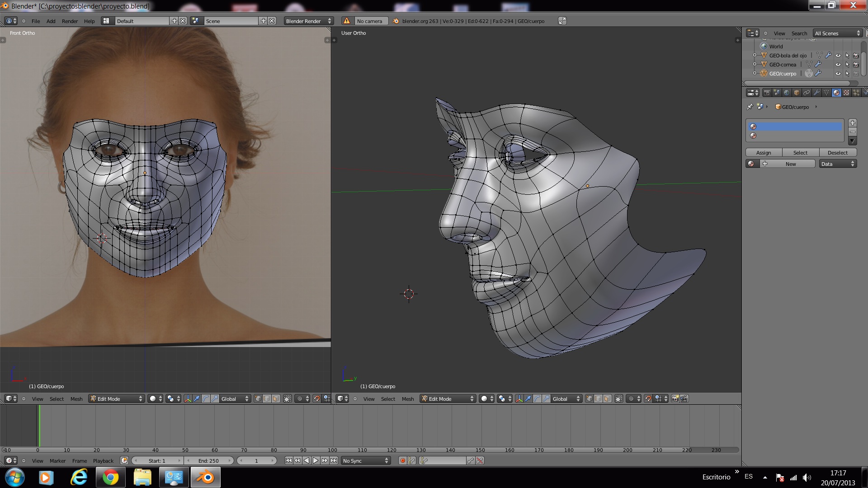Click the snap magnet icon in right viewport
Image resolution: width=868 pixels, height=488 pixels.
(648, 399)
